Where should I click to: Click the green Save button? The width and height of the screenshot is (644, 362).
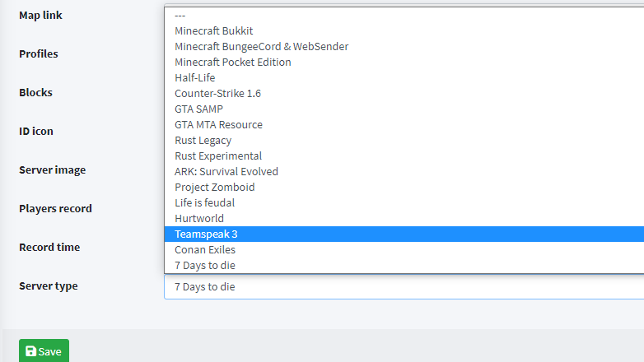pyautogui.click(x=44, y=351)
